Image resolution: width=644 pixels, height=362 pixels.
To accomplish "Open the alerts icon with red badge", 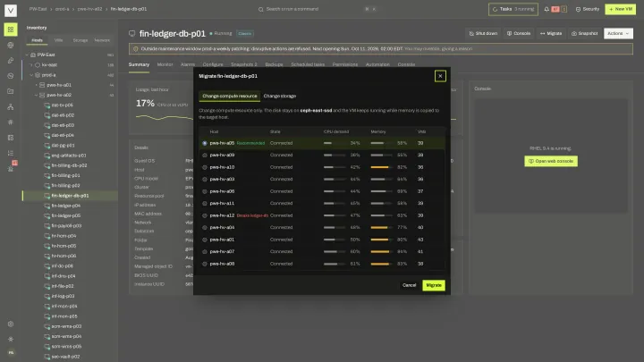I will coord(11,167).
